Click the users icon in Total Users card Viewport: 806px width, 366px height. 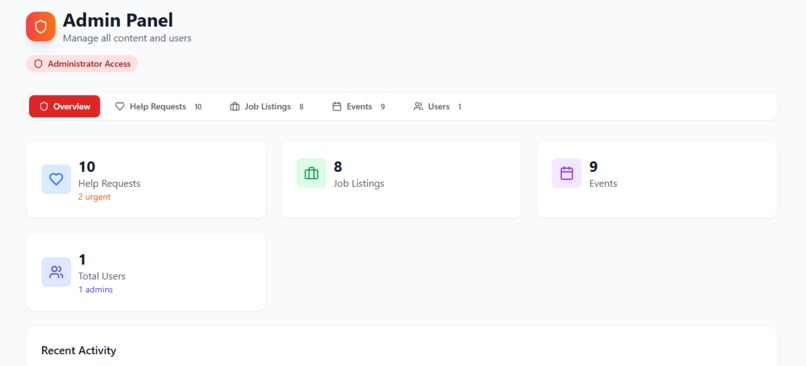coord(56,272)
